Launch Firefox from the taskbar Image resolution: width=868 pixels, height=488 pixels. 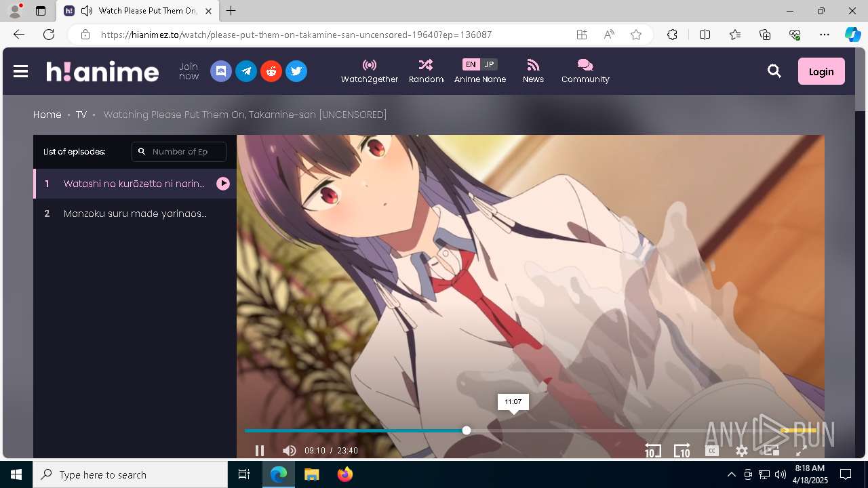(x=345, y=474)
